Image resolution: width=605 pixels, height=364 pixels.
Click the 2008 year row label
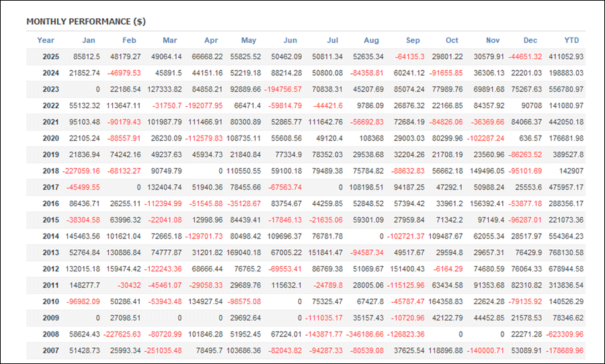pos(50,334)
